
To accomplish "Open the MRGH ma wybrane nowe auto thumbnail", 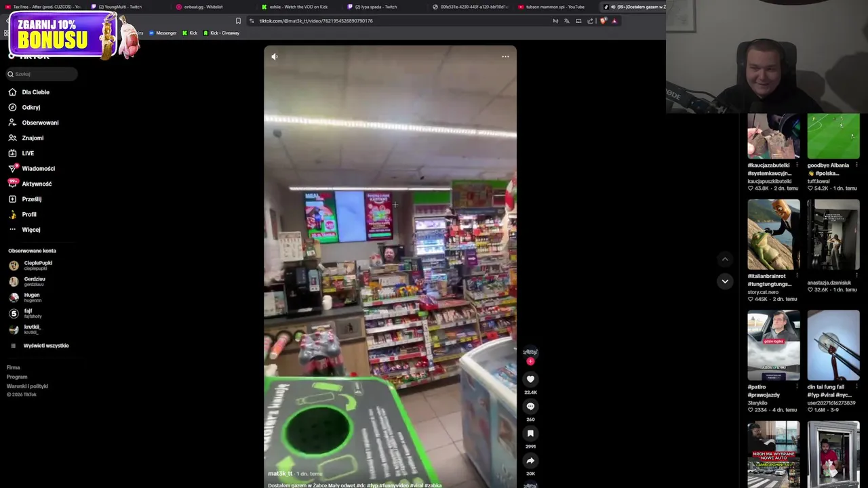I will 774,454.
